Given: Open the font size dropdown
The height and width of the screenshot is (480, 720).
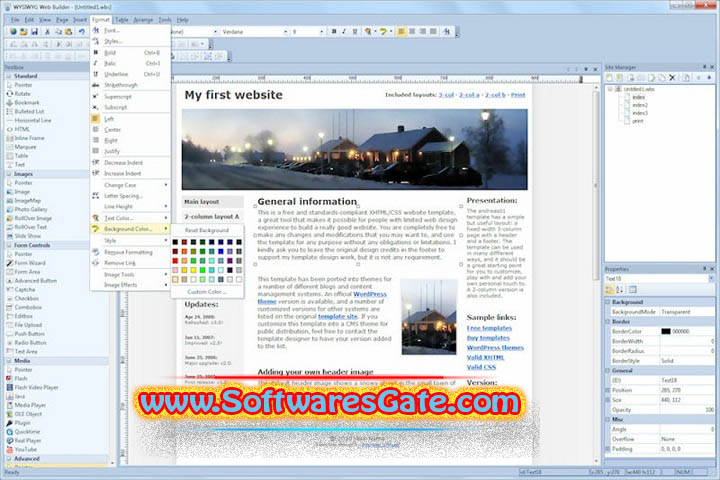Looking at the screenshot, I should point(321,32).
